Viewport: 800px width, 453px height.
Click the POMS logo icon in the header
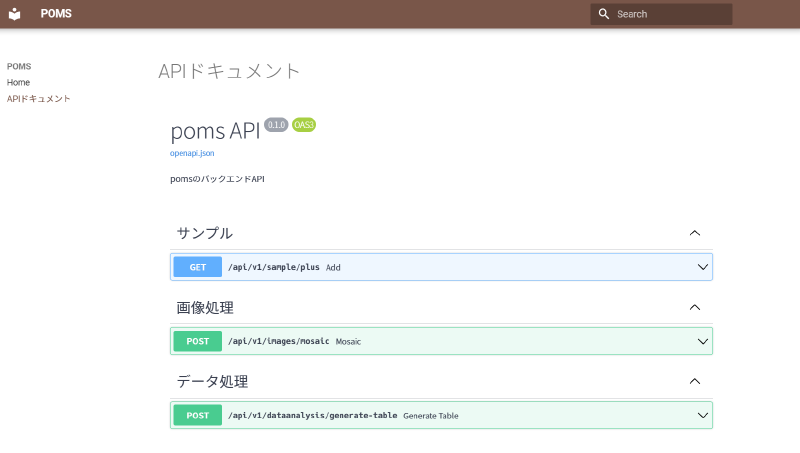coord(14,14)
